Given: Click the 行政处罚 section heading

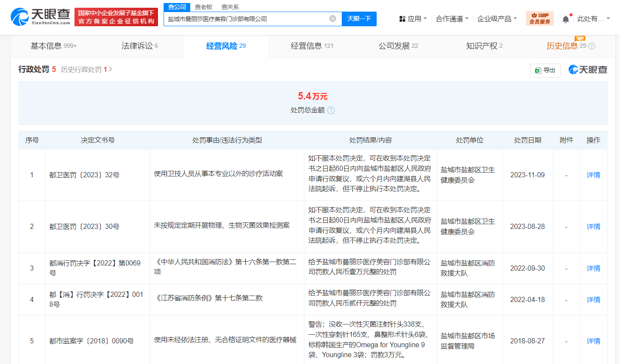Looking at the screenshot, I should tap(34, 69).
